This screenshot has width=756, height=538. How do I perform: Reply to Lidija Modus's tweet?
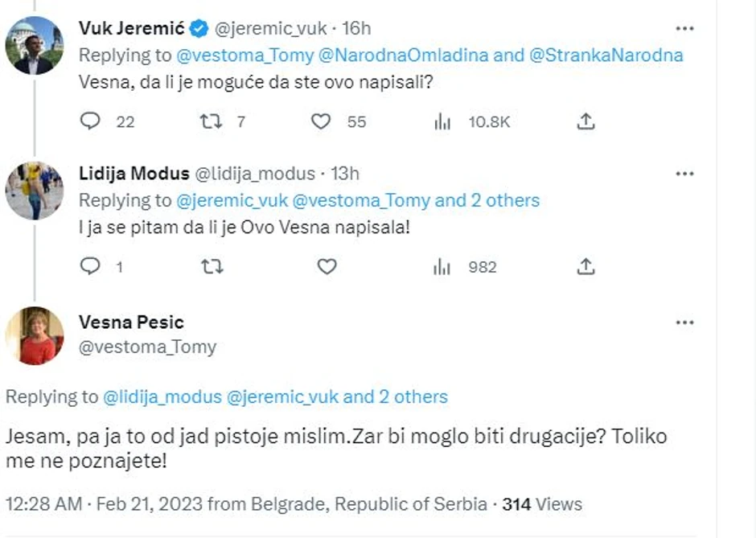click(92, 266)
